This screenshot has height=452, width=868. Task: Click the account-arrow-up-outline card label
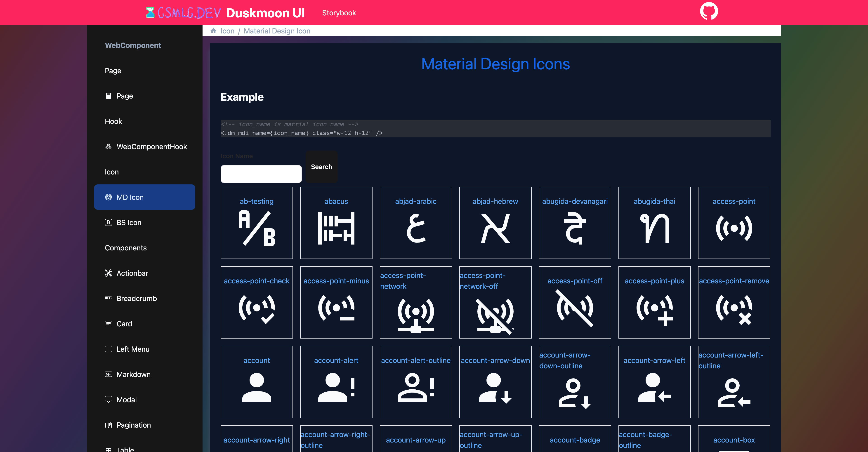click(491, 440)
